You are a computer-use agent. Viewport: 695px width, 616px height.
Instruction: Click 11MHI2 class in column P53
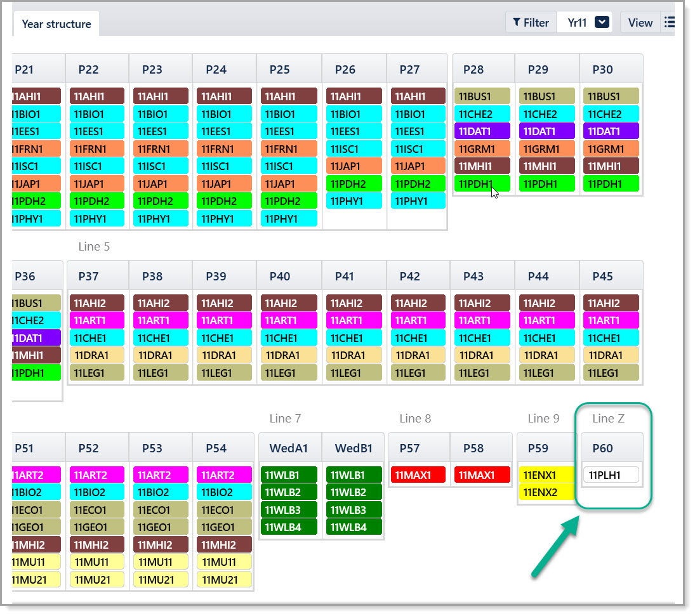click(161, 545)
